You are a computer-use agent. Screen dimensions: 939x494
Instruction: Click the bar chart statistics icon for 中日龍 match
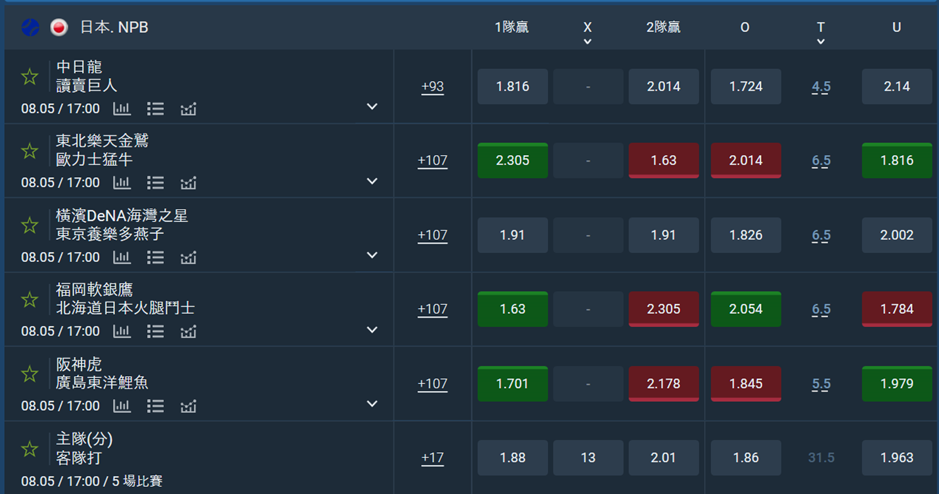[122, 108]
